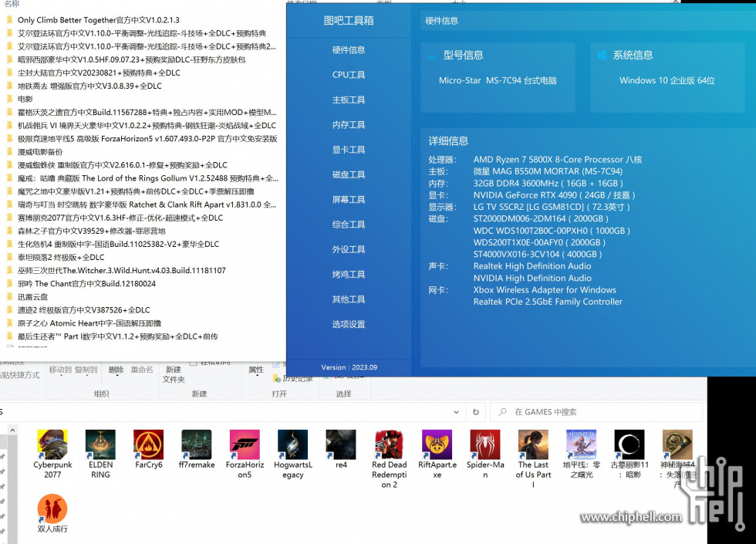Open the HogwartsLegacy shortcut icon
Image resolution: width=756 pixels, height=544 pixels.
coord(292,444)
